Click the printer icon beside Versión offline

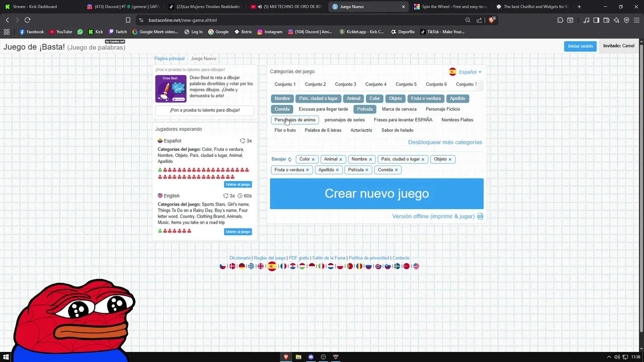click(480, 216)
